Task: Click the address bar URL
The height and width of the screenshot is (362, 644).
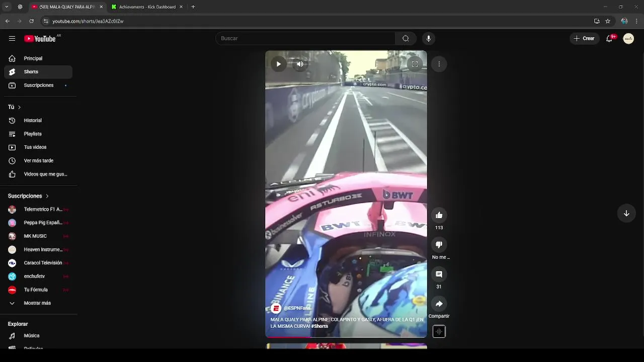Action: click(88, 21)
